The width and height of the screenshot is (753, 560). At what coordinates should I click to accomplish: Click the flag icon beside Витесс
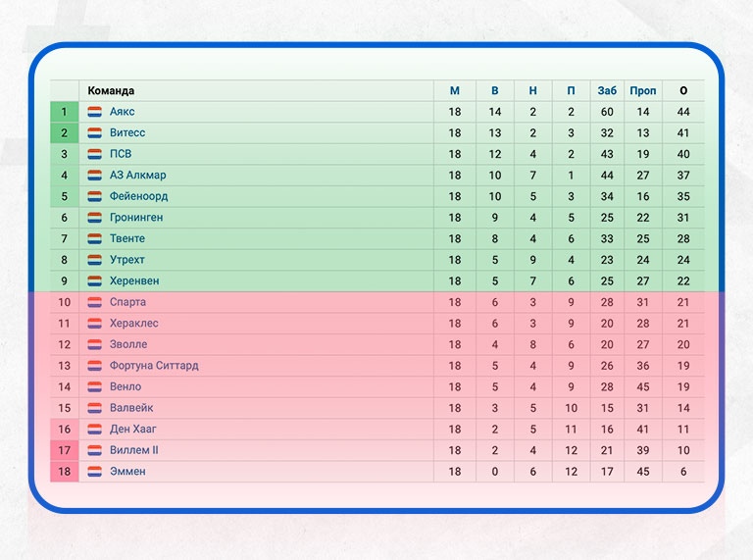(x=95, y=133)
